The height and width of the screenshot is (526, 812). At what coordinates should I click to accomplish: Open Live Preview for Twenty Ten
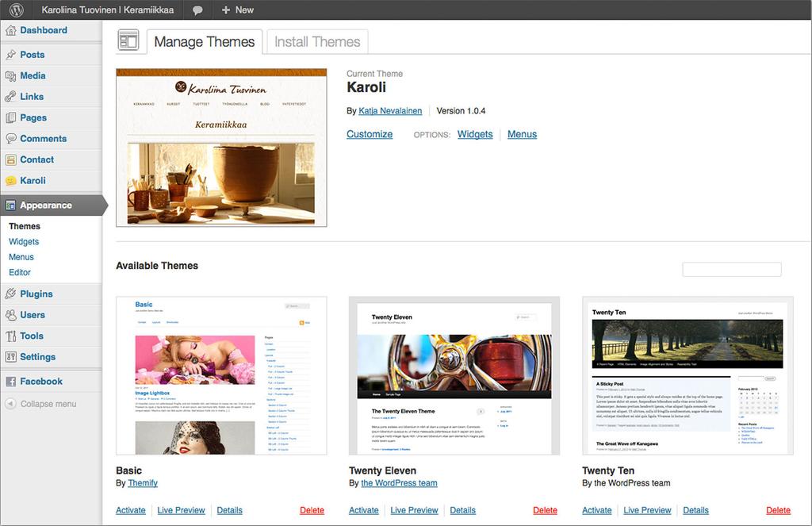tap(647, 510)
